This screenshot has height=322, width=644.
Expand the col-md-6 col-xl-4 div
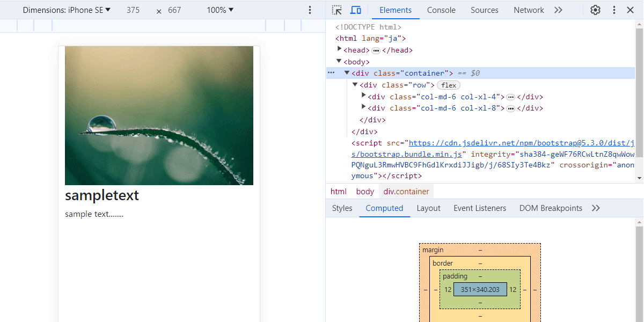(364, 96)
